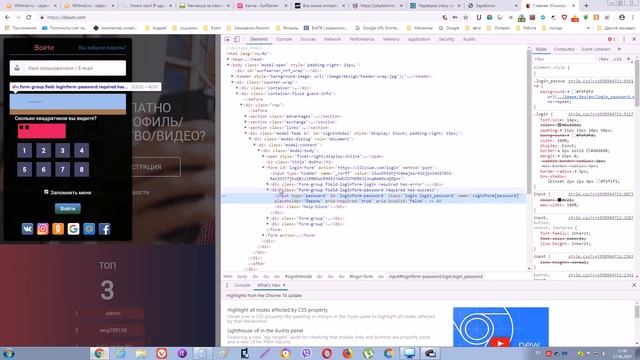Click the box-shadow color swatch

598,181
